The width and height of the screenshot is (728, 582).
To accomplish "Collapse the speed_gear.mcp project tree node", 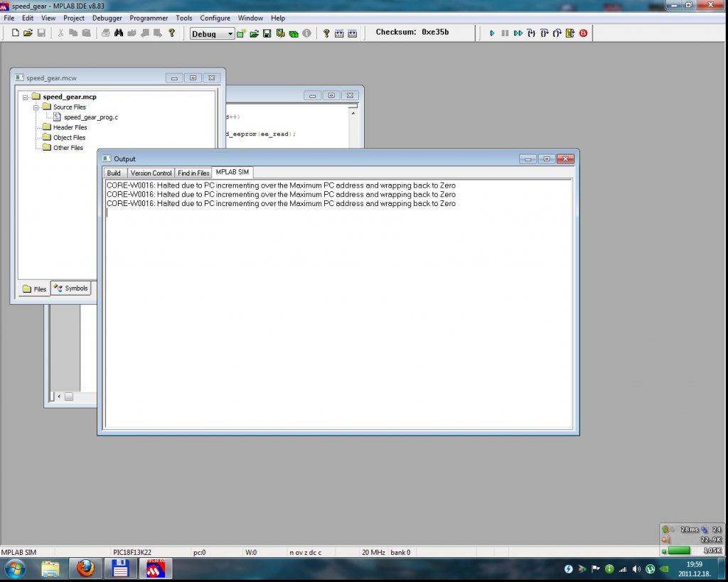I will click(x=26, y=97).
